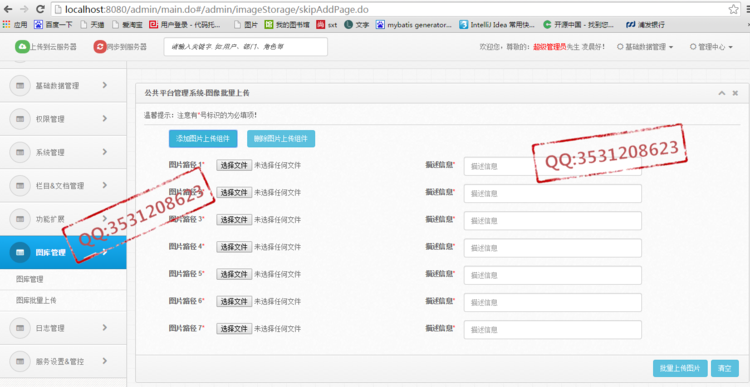Expand the 系统管理 chevron

[x=104, y=152]
